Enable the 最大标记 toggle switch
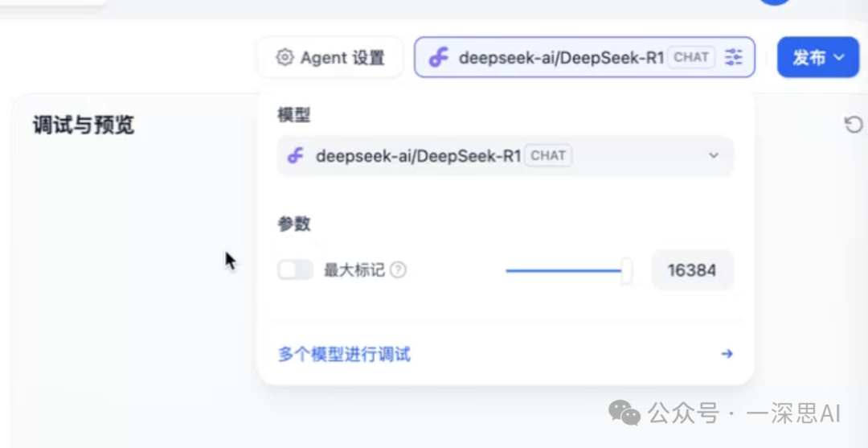The width and height of the screenshot is (868, 448). [295, 270]
